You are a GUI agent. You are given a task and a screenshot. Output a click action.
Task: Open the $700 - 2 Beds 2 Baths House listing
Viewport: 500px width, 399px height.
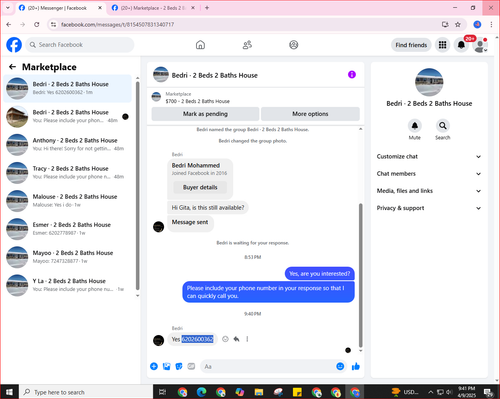point(197,101)
